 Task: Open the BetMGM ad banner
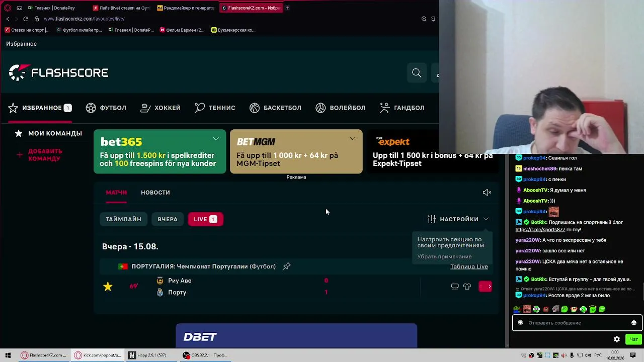(296, 152)
